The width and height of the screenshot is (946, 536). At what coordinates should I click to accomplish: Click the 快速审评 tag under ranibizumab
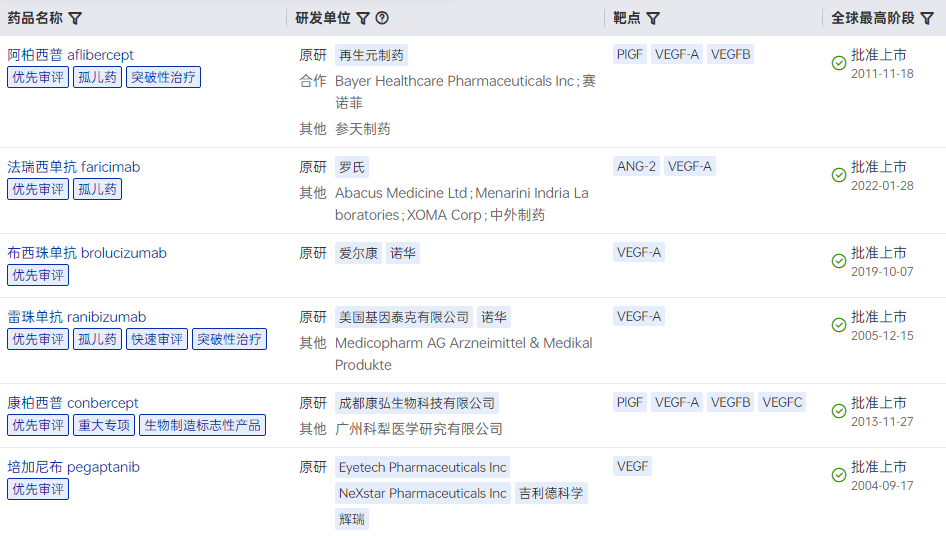pyautogui.click(x=157, y=339)
